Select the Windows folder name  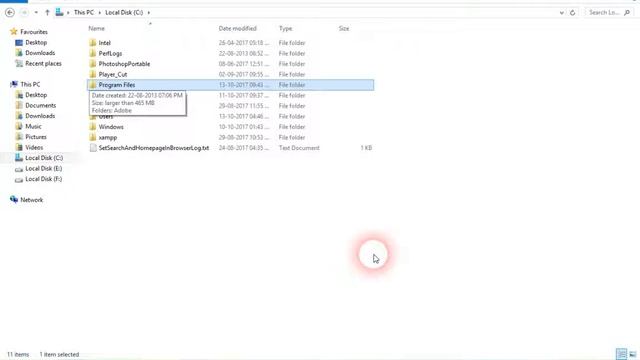tap(111, 127)
